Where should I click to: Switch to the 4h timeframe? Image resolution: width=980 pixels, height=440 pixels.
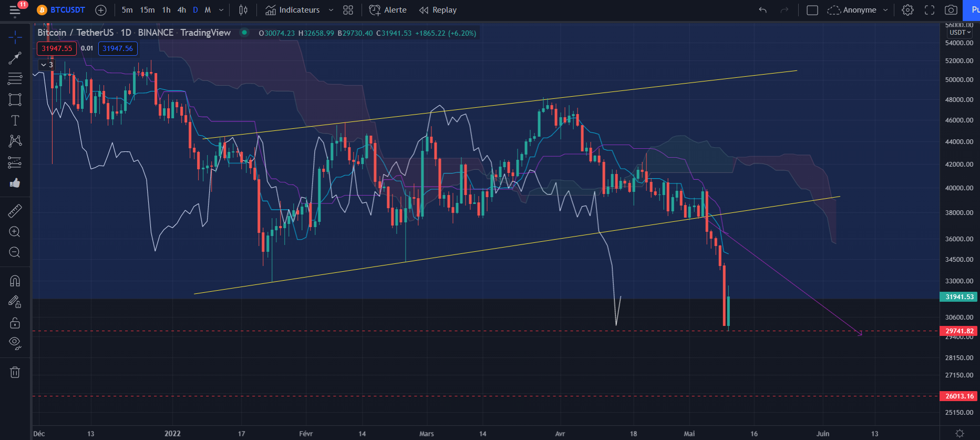pyautogui.click(x=181, y=10)
